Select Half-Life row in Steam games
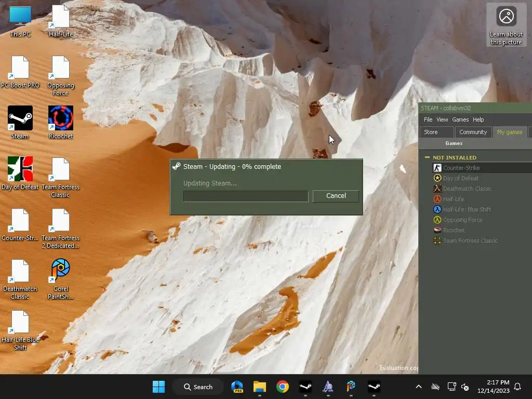 pos(483,199)
